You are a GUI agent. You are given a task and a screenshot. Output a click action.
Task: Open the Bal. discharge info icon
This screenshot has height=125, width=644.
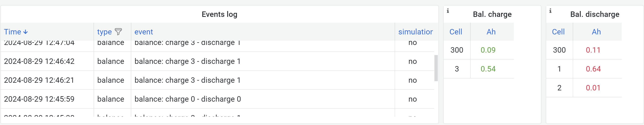click(550, 11)
